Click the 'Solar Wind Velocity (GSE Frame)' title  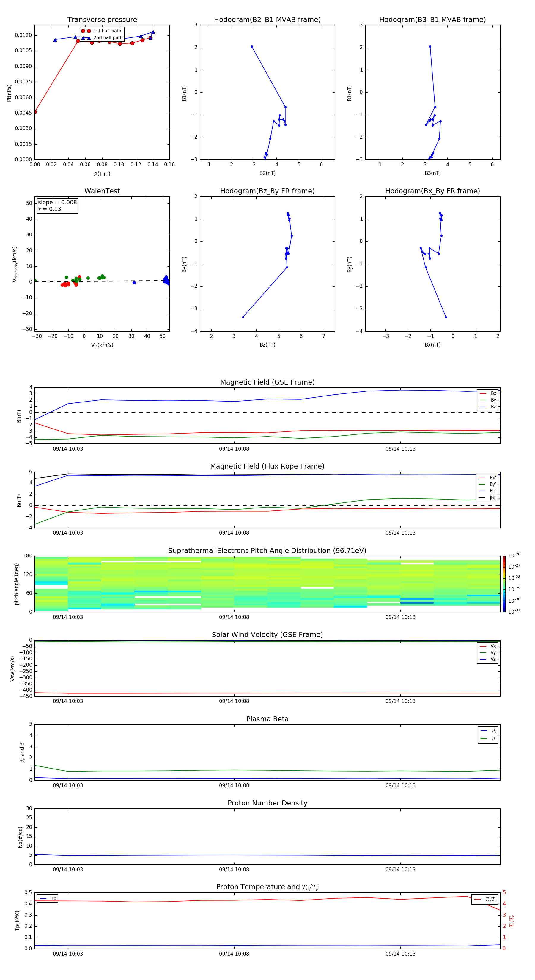(x=267, y=635)
